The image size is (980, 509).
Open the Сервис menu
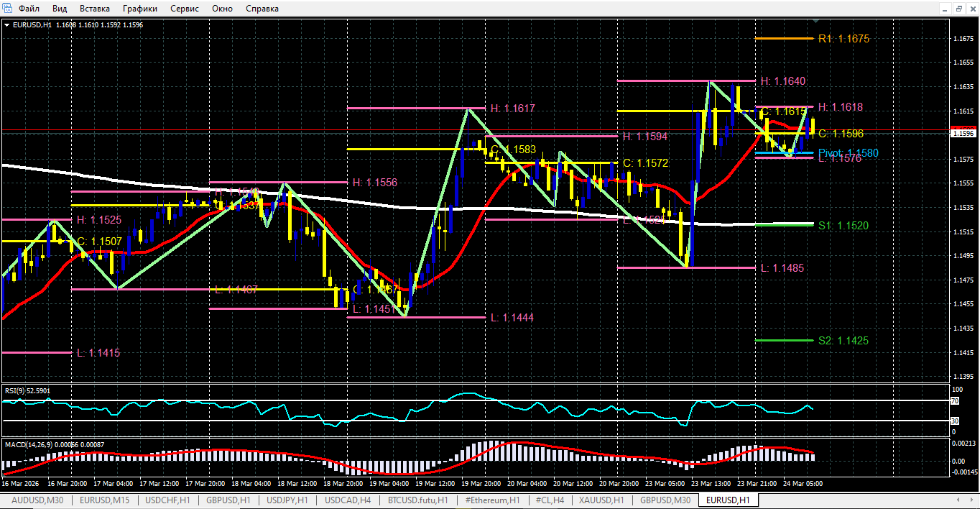click(x=185, y=9)
